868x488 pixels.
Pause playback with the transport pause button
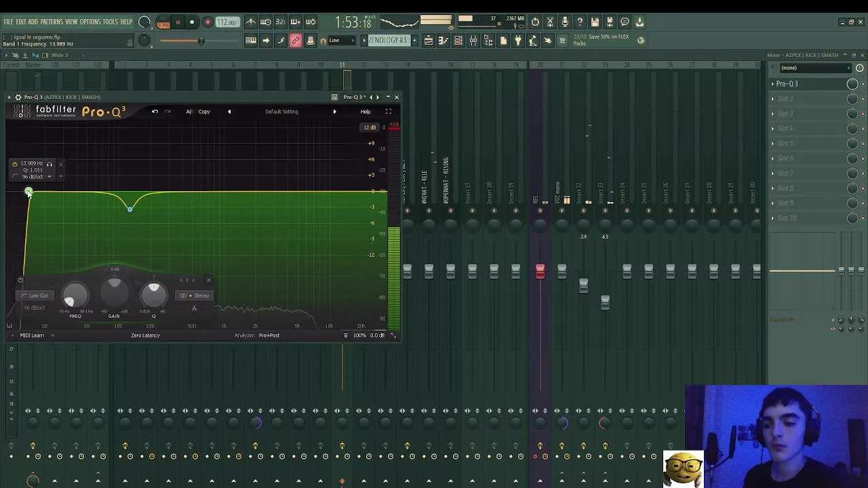point(178,22)
